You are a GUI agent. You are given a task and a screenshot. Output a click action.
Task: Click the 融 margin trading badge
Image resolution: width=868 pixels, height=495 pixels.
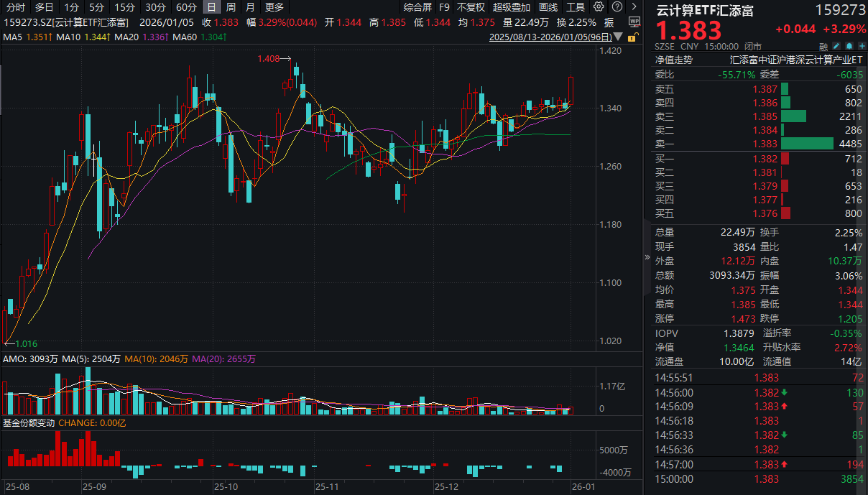point(823,46)
